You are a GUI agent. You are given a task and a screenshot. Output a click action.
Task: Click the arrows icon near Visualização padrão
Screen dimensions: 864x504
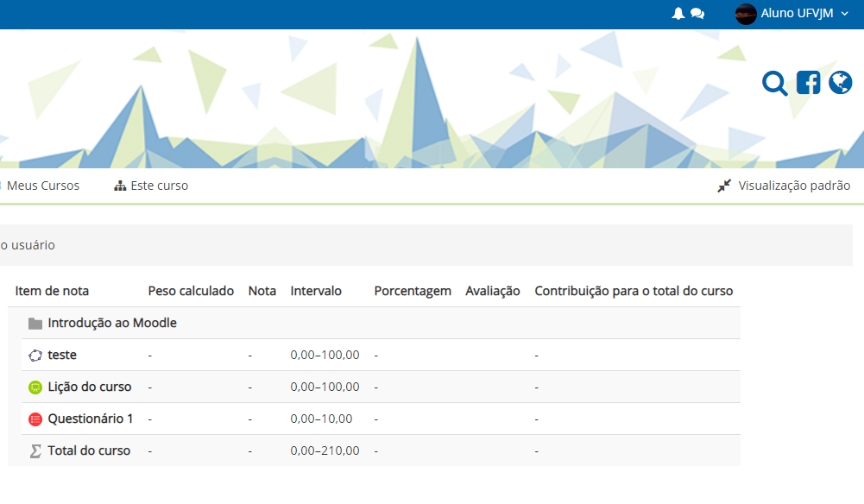click(x=724, y=185)
